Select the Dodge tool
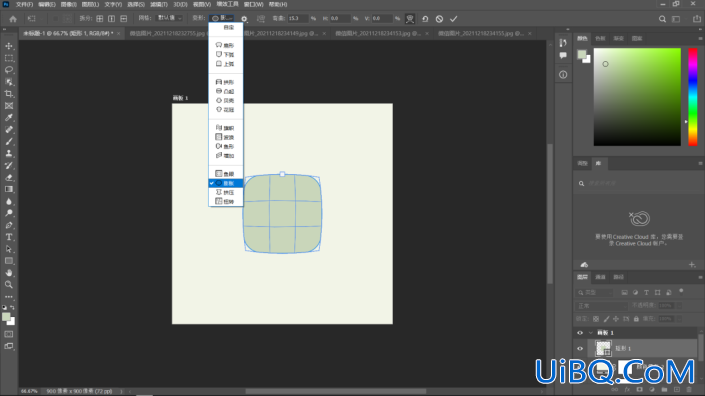 click(x=9, y=213)
